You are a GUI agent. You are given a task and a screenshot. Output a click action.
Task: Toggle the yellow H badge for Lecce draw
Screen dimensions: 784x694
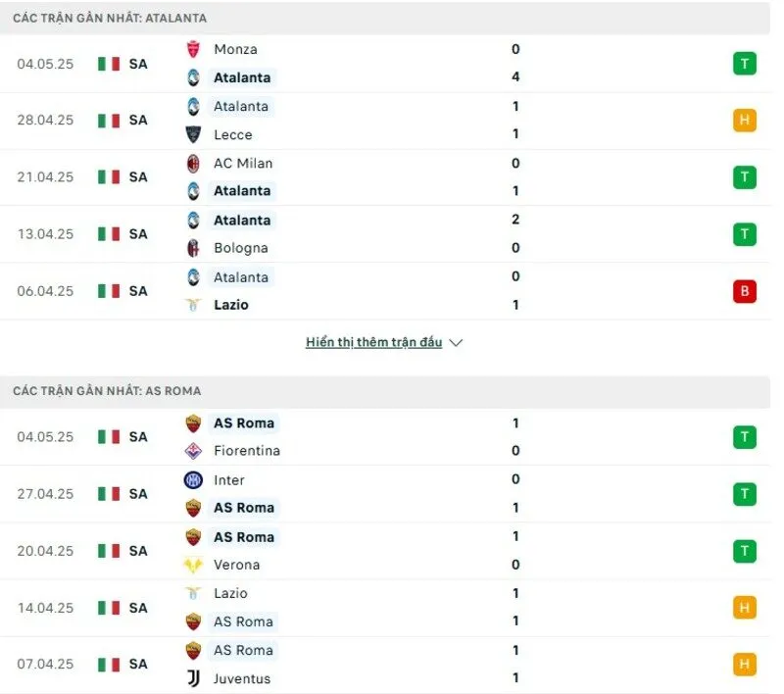pyautogui.click(x=744, y=120)
